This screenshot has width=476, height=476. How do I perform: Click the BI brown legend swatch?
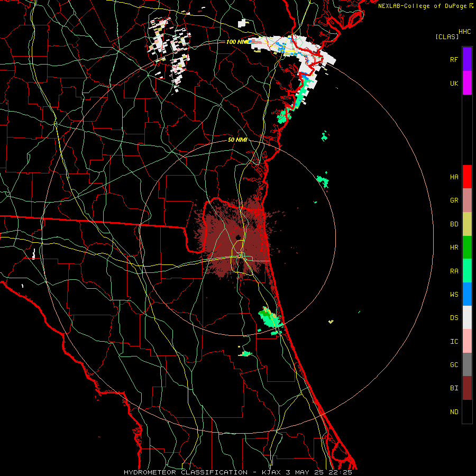click(467, 388)
